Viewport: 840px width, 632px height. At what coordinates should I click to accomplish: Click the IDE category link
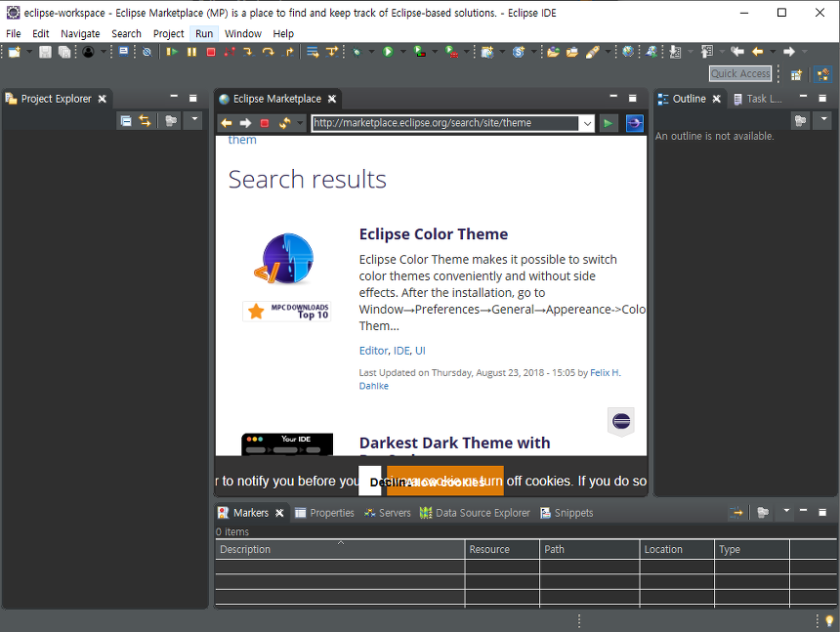pyautogui.click(x=401, y=351)
